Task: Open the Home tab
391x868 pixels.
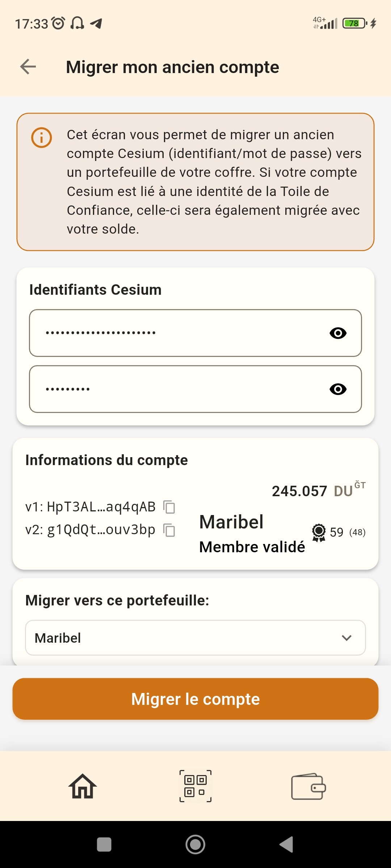Action: click(x=83, y=786)
